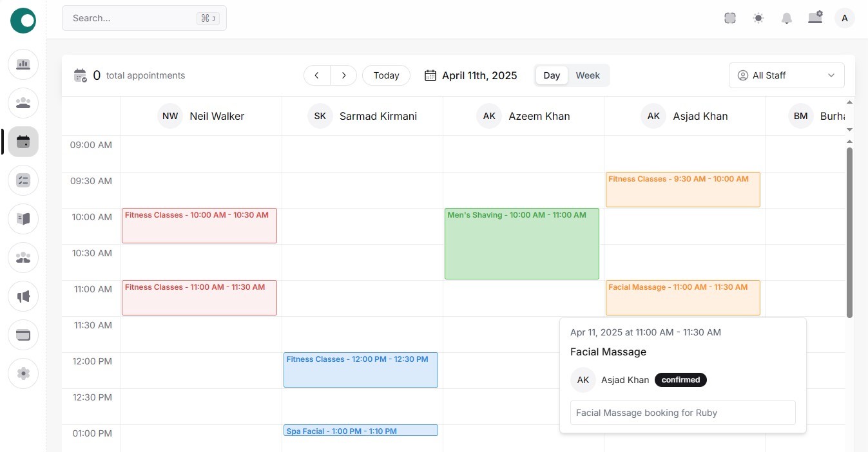Expand the All Staff dropdown
868x452 pixels.
click(x=786, y=75)
